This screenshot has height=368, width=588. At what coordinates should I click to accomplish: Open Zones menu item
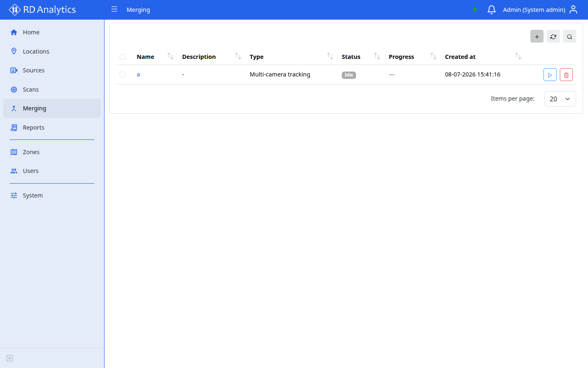[x=52, y=152]
